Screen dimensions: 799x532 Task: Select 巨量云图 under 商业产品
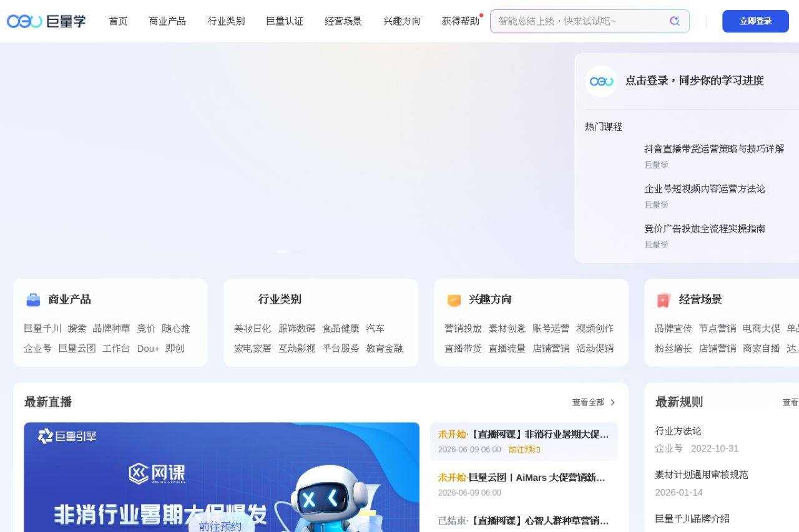[x=77, y=349]
